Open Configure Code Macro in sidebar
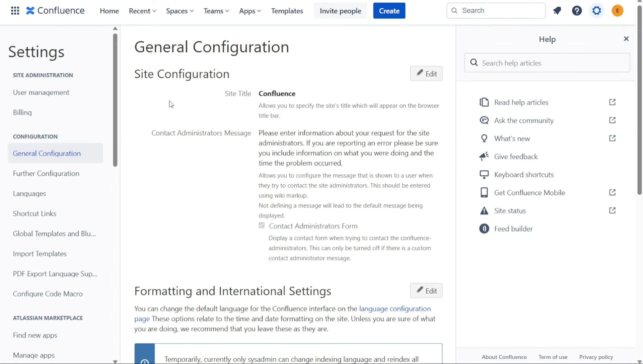Viewport: 643px width, 364px height. click(x=48, y=294)
